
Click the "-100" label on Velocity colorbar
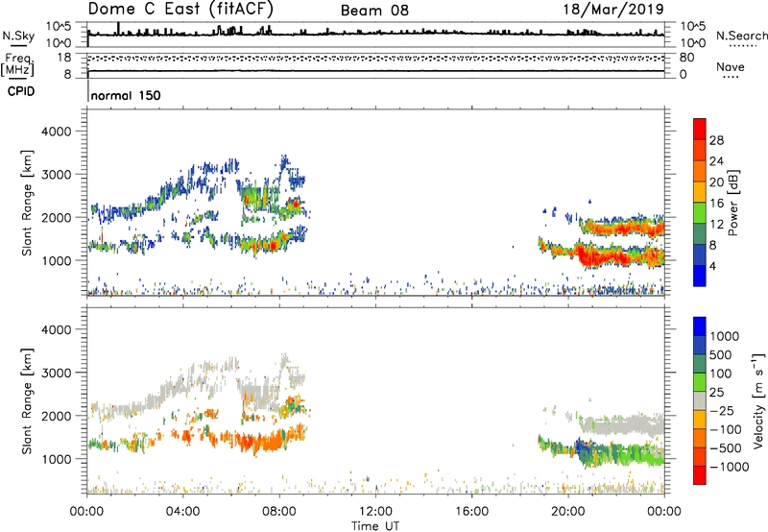(725, 429)
